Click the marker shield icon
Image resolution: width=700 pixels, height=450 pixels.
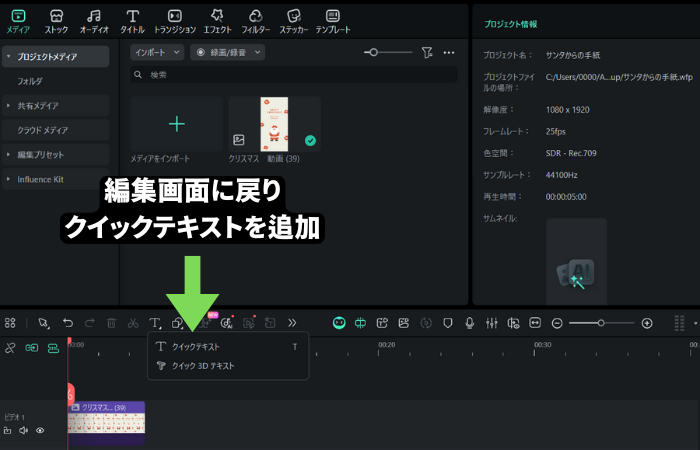448,323
